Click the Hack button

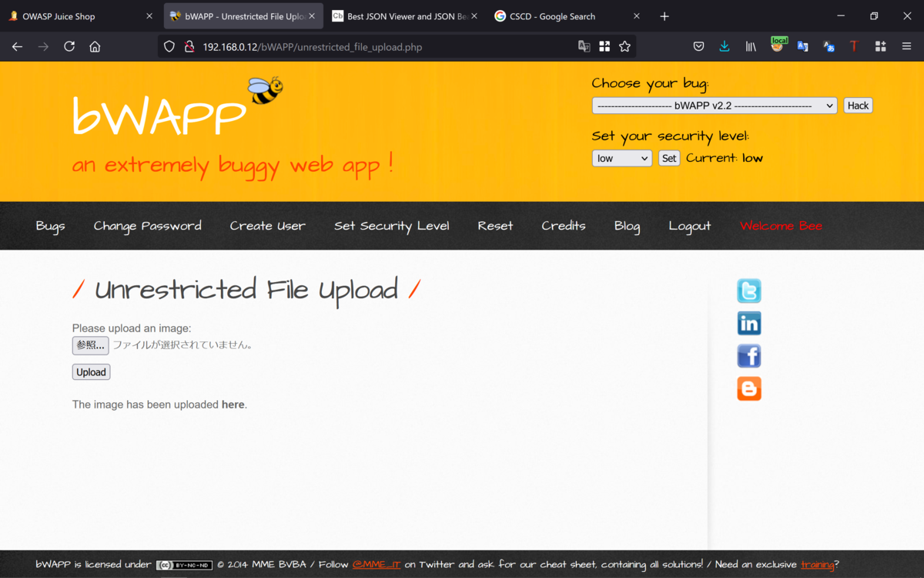point(858,106)
